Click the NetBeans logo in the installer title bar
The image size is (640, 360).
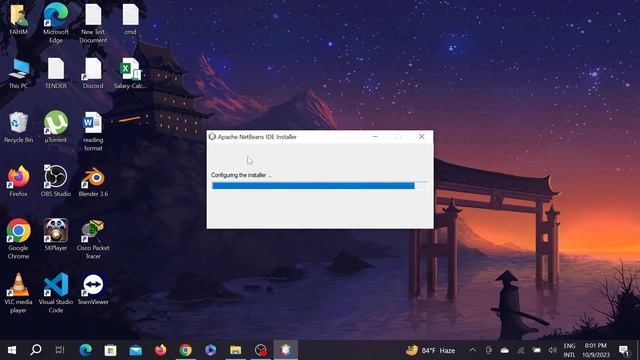point(212,137)
